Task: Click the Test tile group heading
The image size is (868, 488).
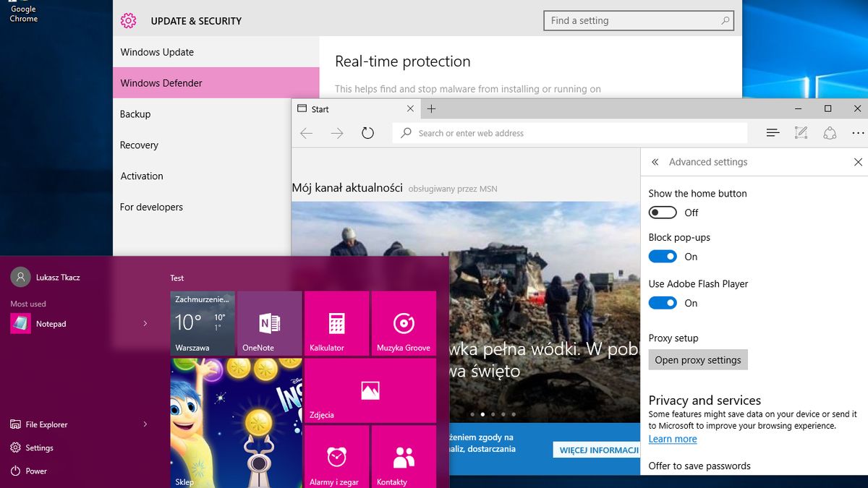Action: coord(177,278)
